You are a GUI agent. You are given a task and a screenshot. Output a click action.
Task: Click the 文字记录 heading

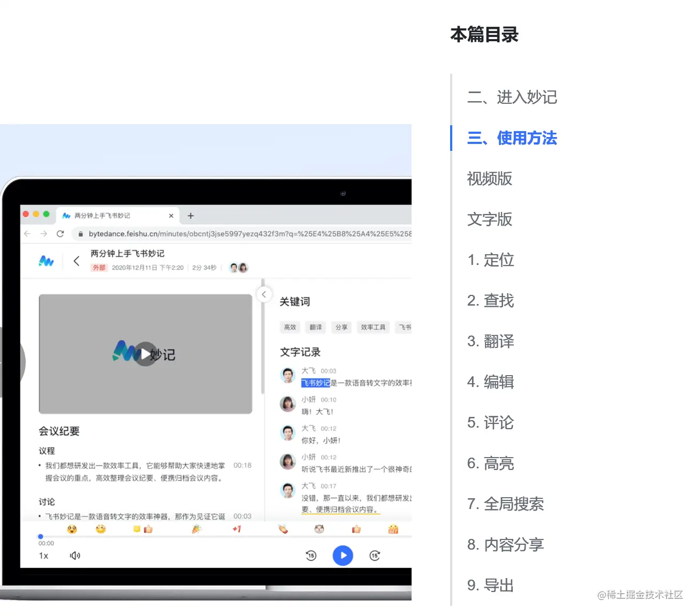click(300, 352)
